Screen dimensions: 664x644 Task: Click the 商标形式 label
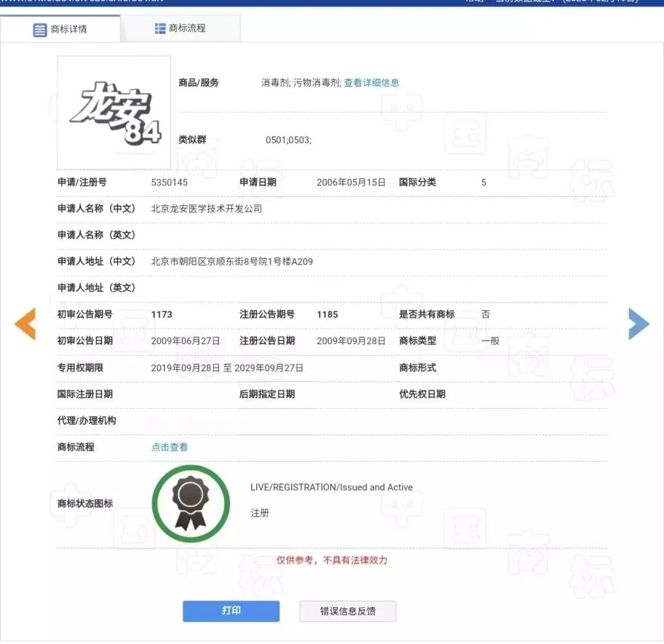[x=417, y=367]
